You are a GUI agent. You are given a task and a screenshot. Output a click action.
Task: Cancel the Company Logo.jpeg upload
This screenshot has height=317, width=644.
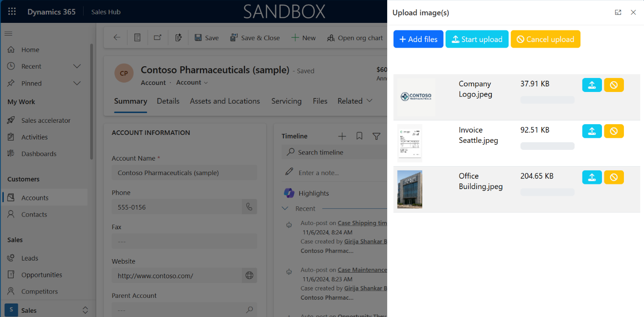click(x=614, y=85)
